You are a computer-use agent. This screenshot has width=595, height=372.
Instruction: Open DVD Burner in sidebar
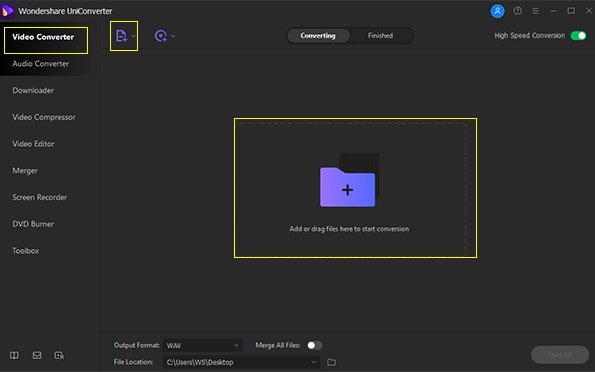coord(33,224)
